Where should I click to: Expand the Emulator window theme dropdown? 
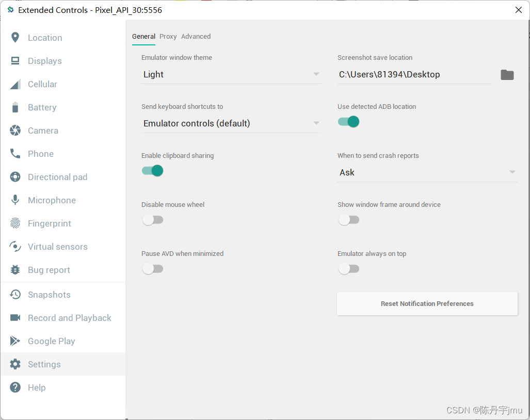click(231, 74)
